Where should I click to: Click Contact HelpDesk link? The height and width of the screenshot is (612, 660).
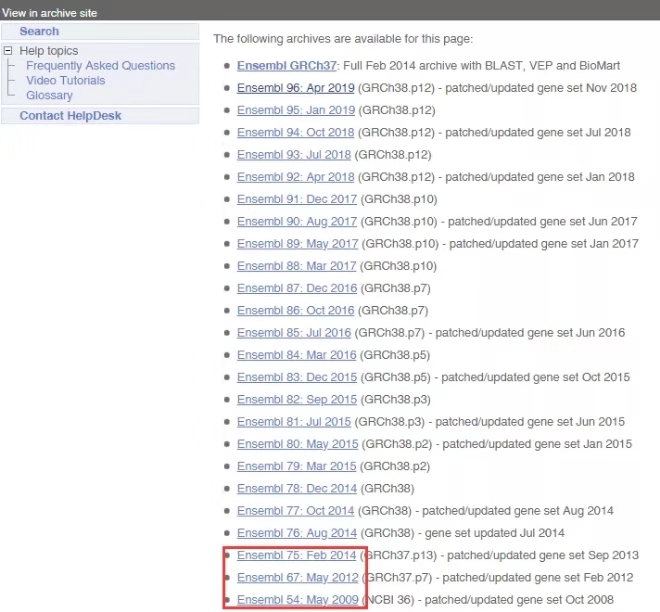70,116
